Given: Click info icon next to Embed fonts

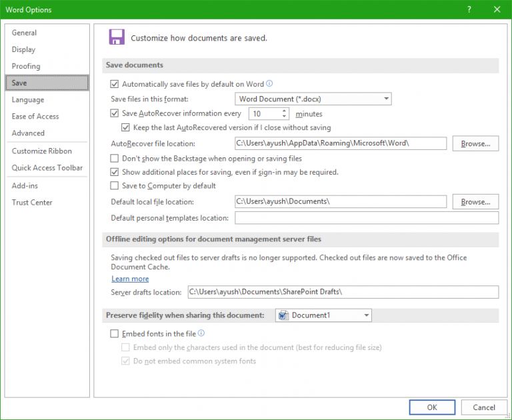Looking at the screenshot, I should 201,333.
